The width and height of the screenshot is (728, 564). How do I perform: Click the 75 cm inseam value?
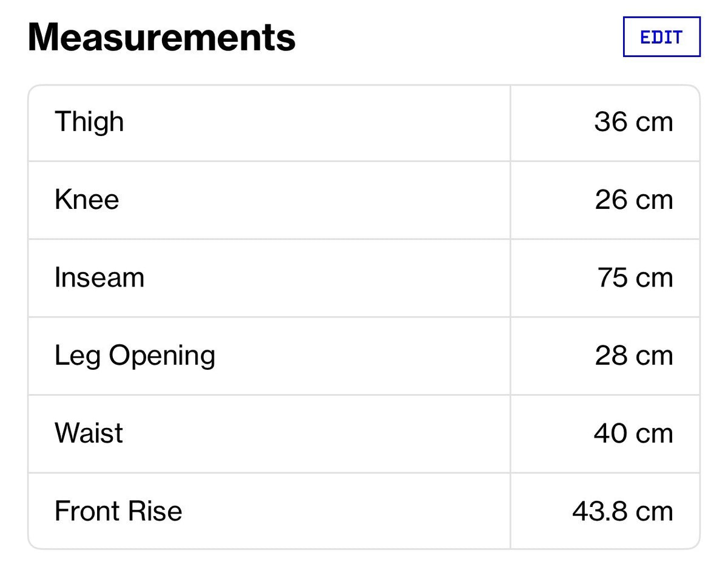pos(635,277)
